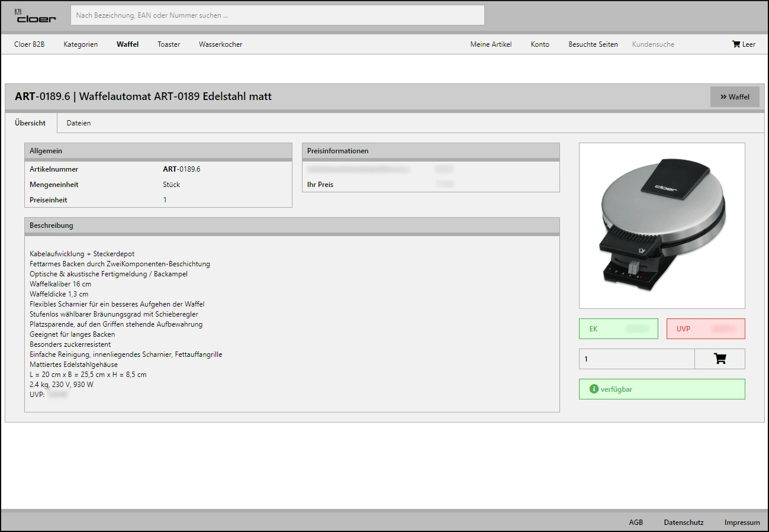Image resolution: width=769 pixels, height=532 pixels.
Task: Click the » Waffel back button
Action: 734,97
